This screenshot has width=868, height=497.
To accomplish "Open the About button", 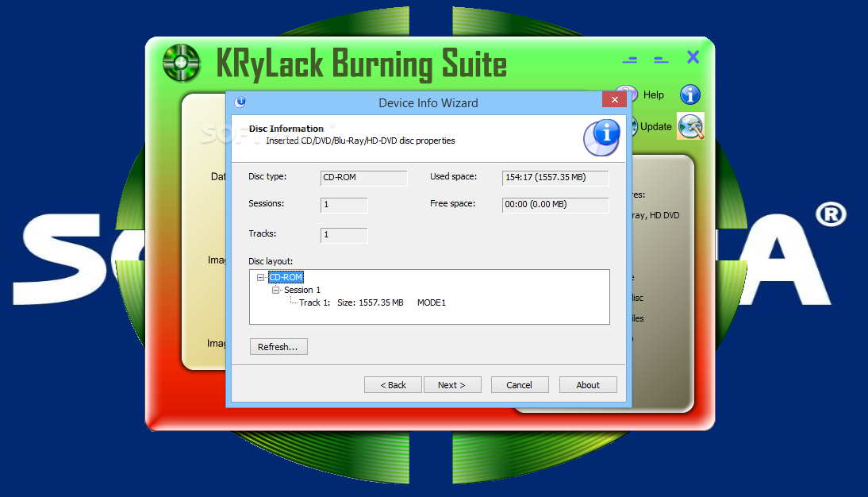I will 588,385.
